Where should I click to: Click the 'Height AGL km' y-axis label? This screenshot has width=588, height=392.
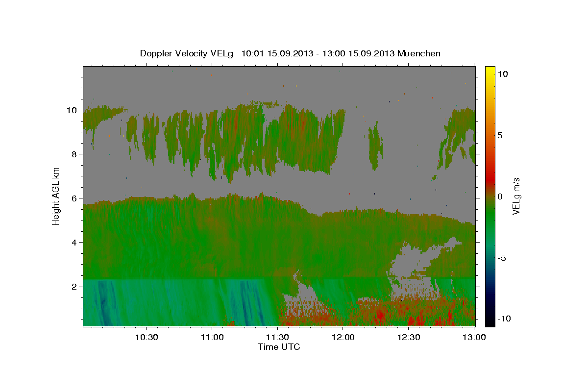56,196
